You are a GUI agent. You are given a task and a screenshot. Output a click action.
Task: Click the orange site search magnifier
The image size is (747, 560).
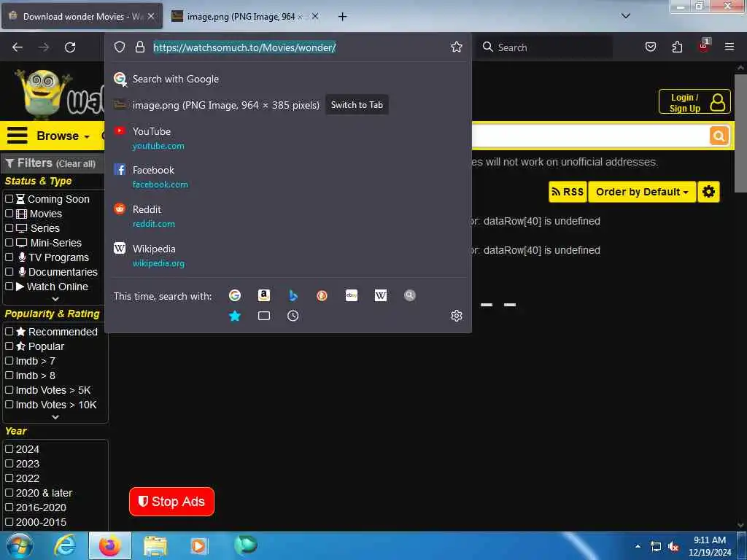pyautogui.click(x=719, y=136)
